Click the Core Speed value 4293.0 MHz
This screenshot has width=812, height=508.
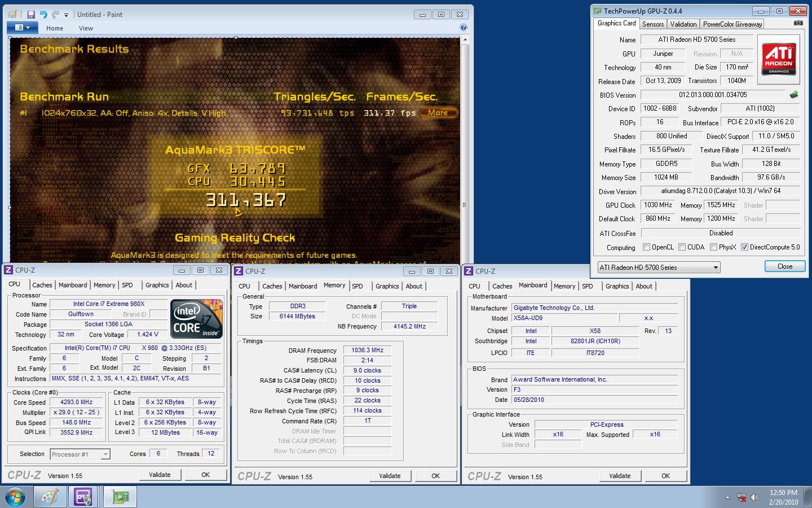click(x=76, y=402)
